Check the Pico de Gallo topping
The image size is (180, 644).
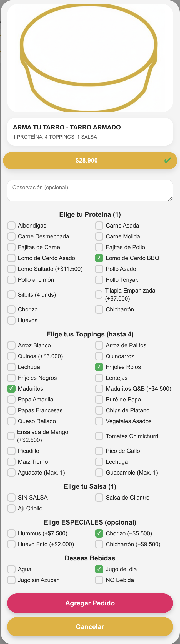[99, 451]
